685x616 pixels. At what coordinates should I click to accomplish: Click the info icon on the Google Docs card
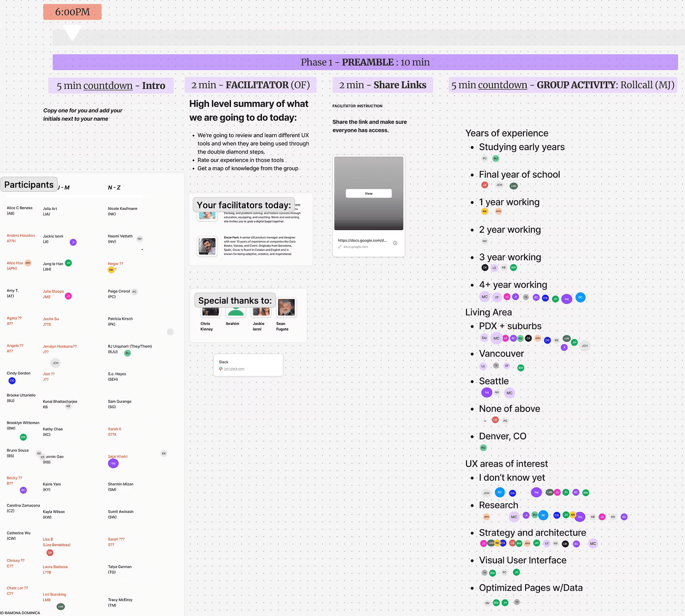tap(395, 243)
